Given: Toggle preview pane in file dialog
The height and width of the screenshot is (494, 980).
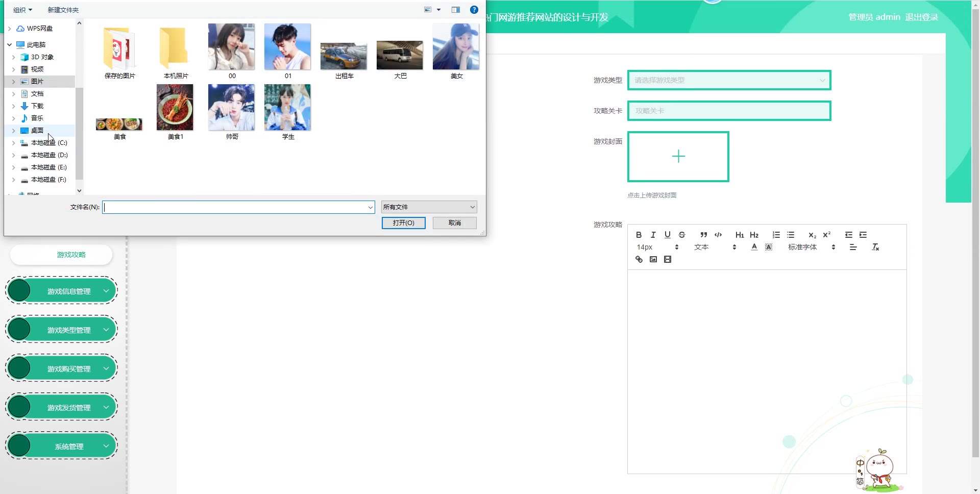Looking at the screenshot, I should point(455,10).
